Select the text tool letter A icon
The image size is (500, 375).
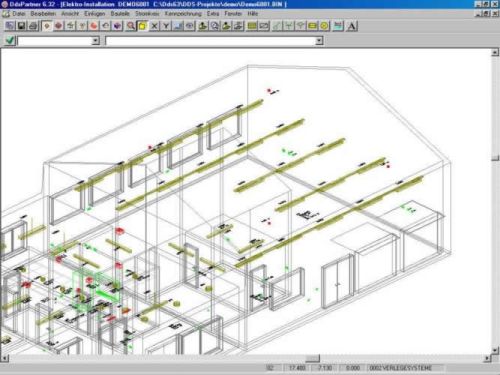pyautogui.click(x=351, y=26)
